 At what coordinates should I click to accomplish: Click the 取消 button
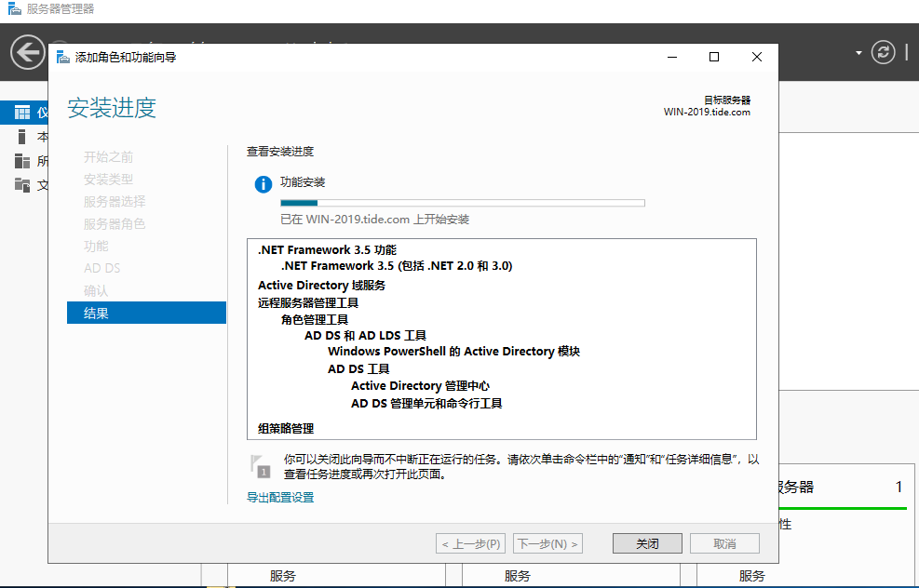coord(724,543)
